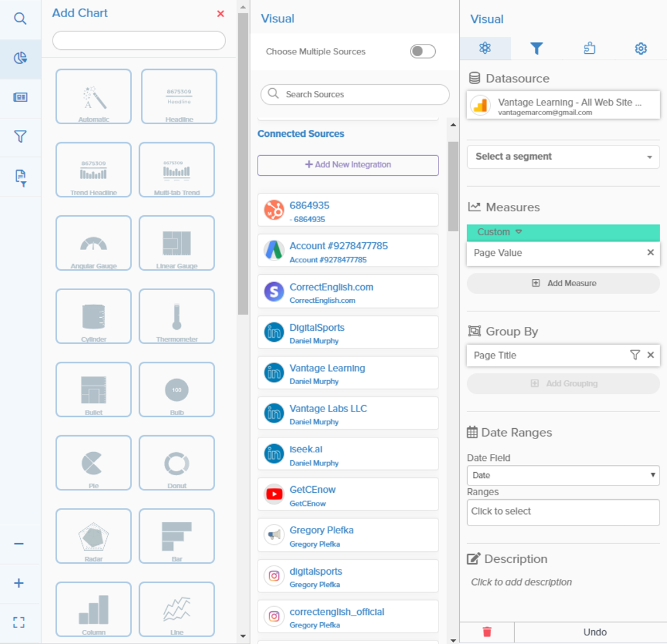Click Add New Integration button
Screen dimensions: 667x644
coord(348,165)
